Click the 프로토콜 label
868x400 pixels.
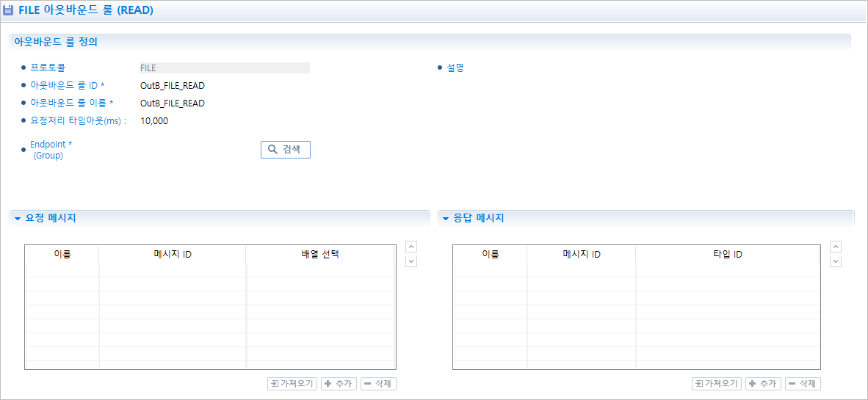click(x=48, y=68)
